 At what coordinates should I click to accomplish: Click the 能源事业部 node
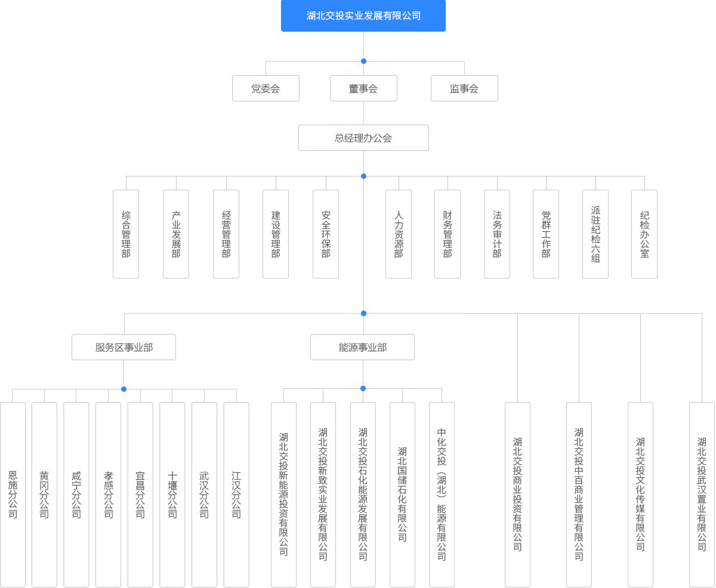(x=363, y=347)
